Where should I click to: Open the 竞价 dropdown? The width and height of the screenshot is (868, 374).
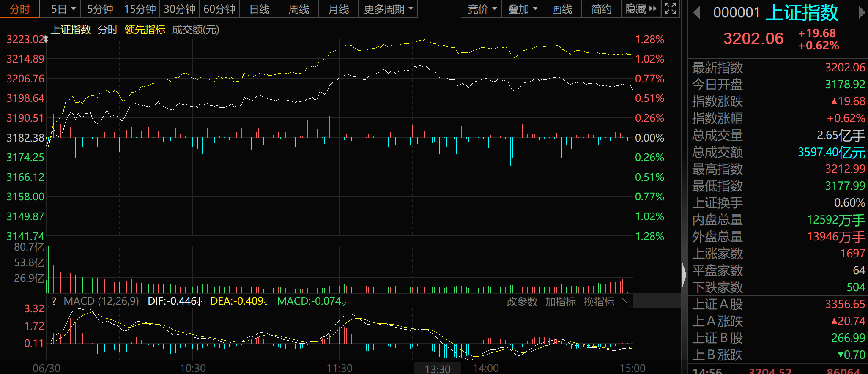point(482,9)
